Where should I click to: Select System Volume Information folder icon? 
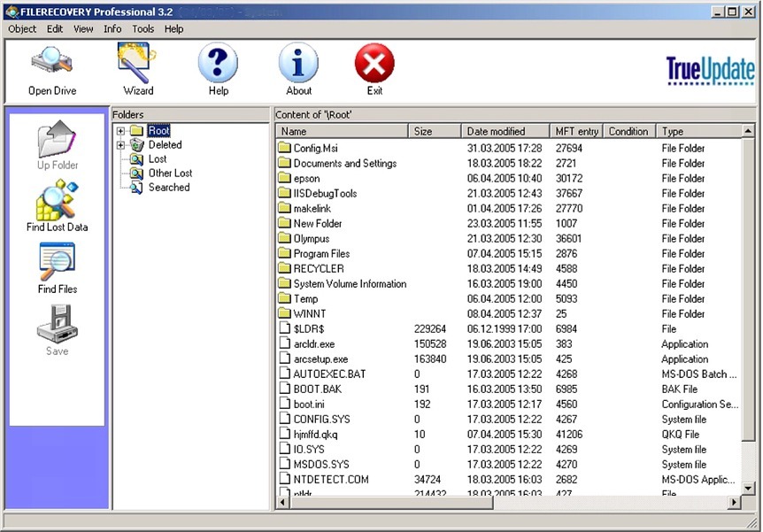click(284, 283)
